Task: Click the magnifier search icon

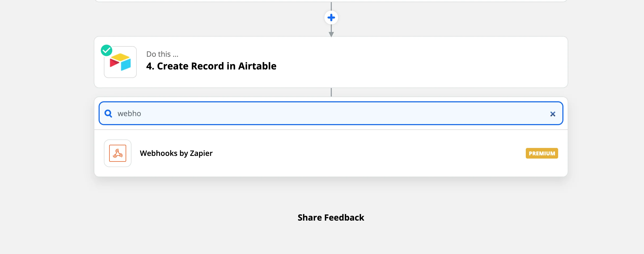Action: pyautogui.click(x=108, y=114)
